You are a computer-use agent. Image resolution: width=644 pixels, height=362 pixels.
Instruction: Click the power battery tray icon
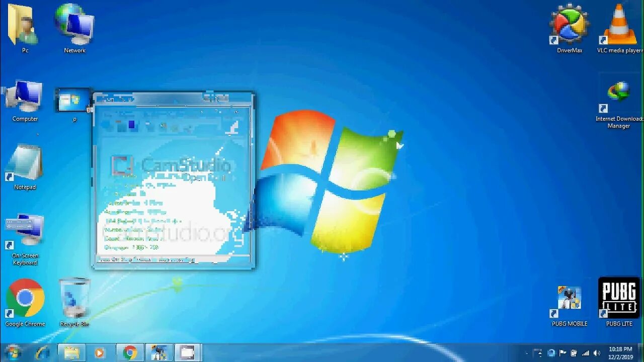[x=574, y=353]
